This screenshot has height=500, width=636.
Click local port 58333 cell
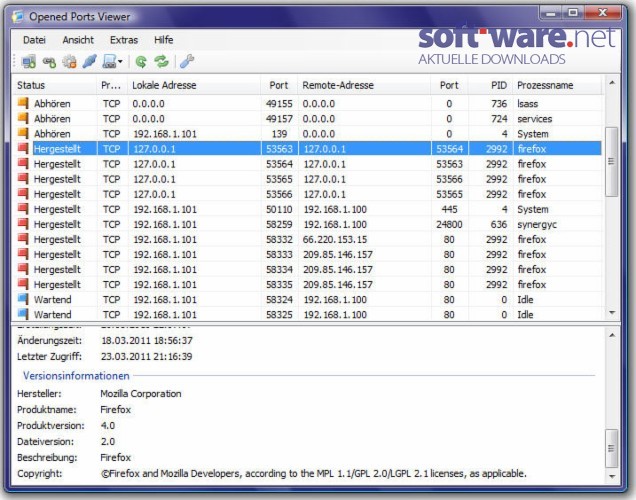tap(279, 254)
